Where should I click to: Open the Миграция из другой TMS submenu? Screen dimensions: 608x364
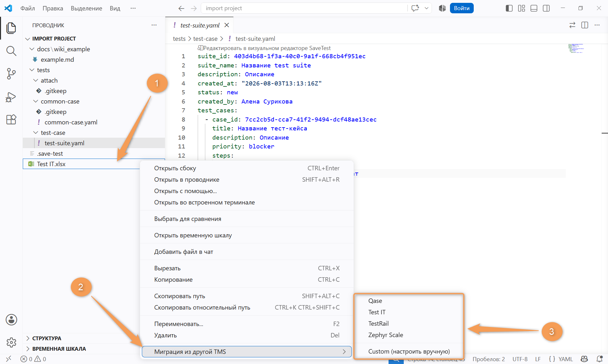247,352
